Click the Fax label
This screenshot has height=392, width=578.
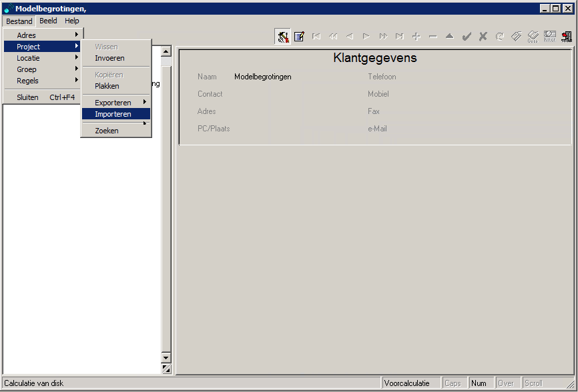pyautogui.click(x=373, y=111)
